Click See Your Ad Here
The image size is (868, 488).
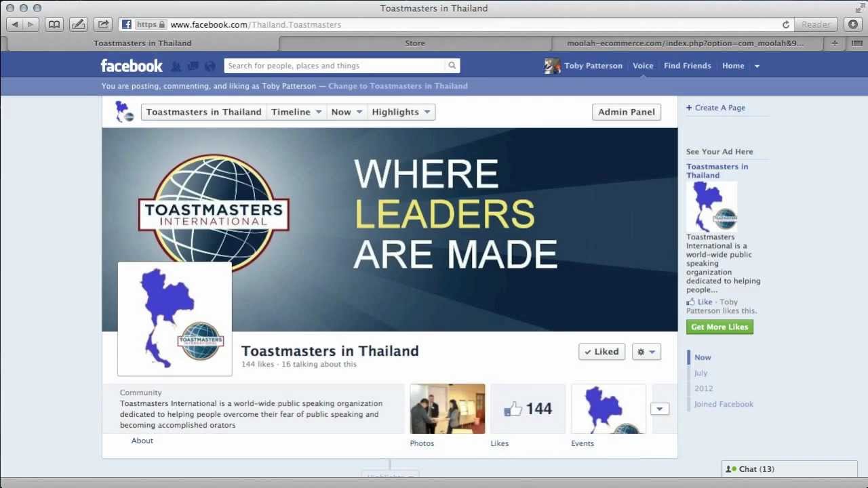pyautogui.click(x=719, y=152)
